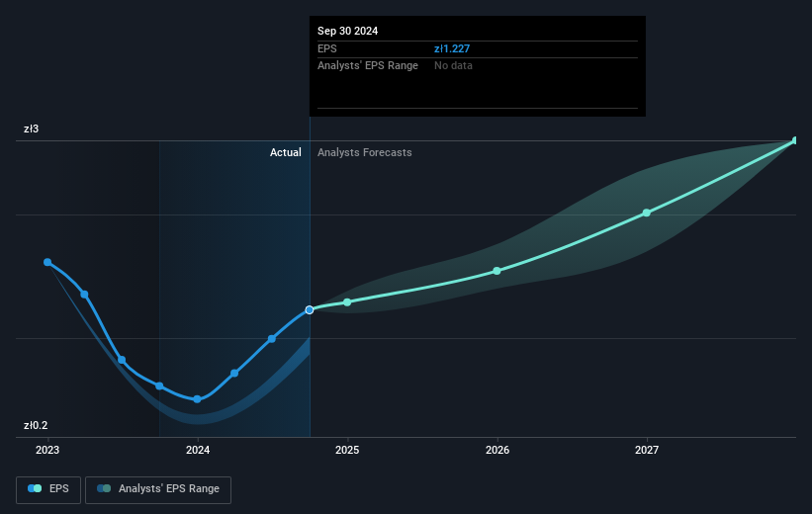
Task: Click the 2027 x-axis label
Action: tap(647, 450)
